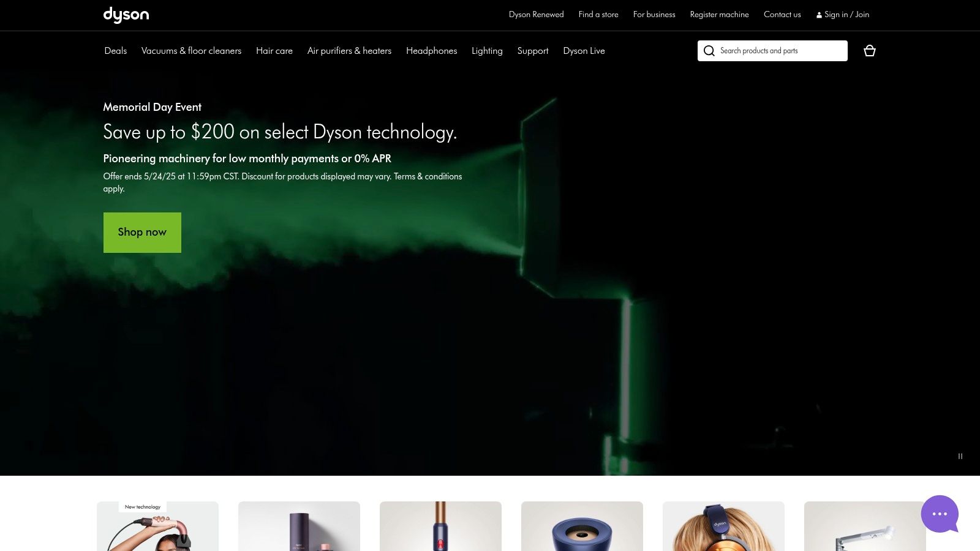Open the Deals menu
The height and width of the screenshot is (551, 980).
pyautogui.click(x=116, y=51)
